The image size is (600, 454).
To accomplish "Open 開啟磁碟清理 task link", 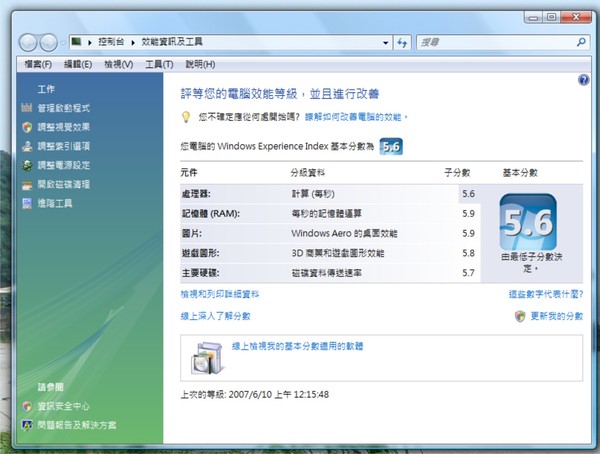I will [x=64, y=185].
